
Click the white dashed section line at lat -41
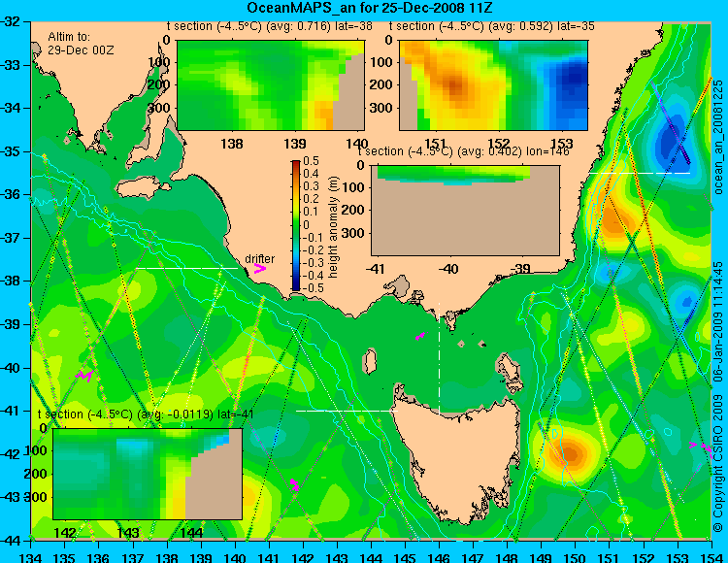click(x=347, y=411)
